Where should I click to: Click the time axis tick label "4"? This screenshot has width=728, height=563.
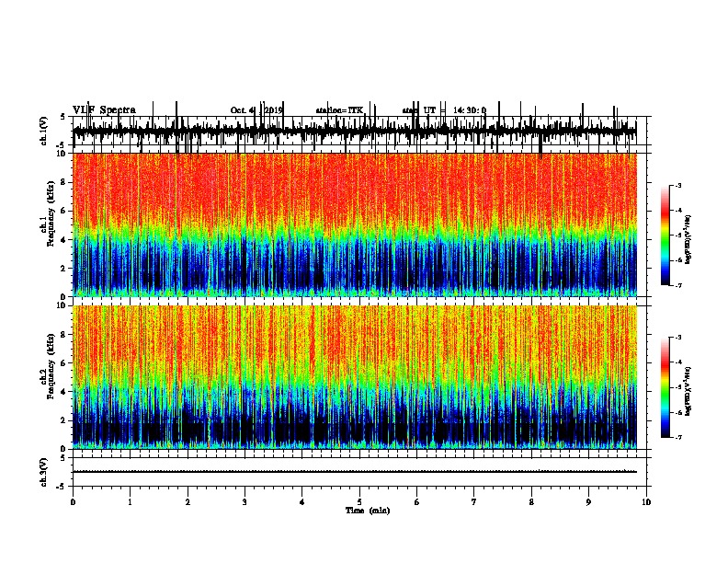[302, 502]
